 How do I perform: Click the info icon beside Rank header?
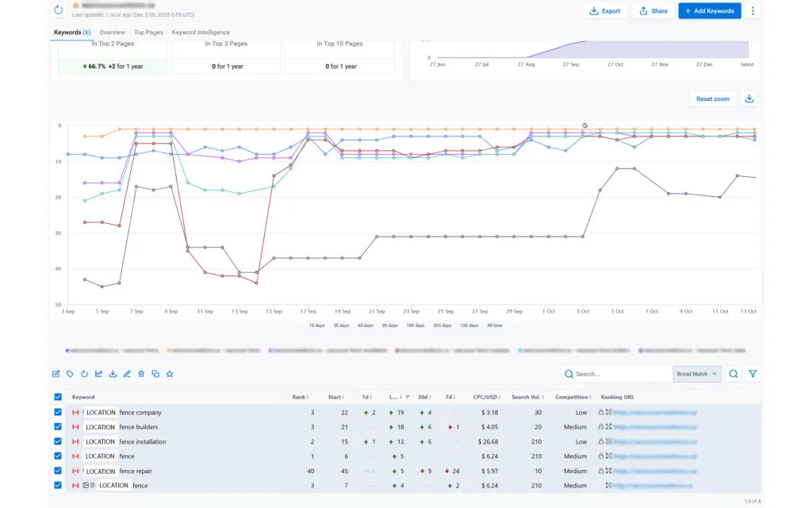coord(308,397)
